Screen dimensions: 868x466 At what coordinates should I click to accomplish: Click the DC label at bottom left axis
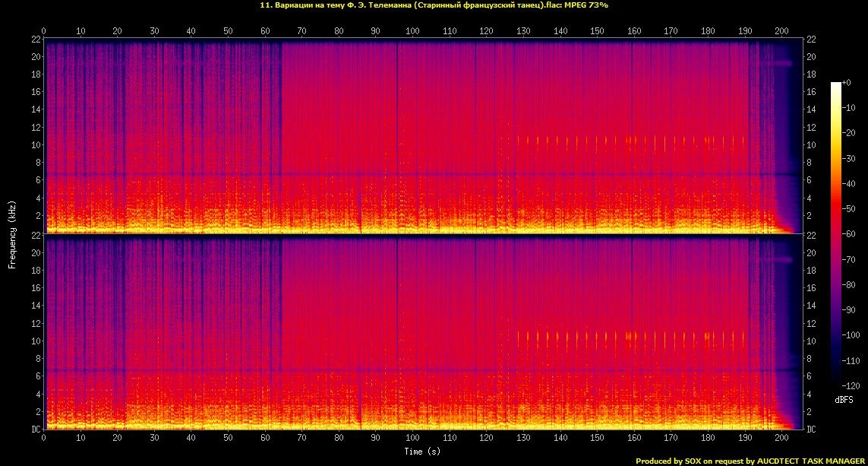pyautogui.click(x=36, y=430)
